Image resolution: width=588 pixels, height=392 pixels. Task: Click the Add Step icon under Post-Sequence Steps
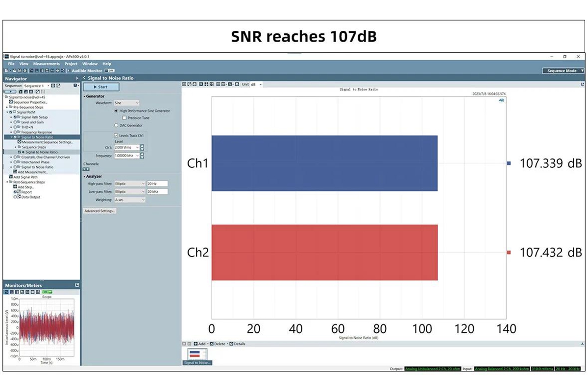(x=15, y=187)
